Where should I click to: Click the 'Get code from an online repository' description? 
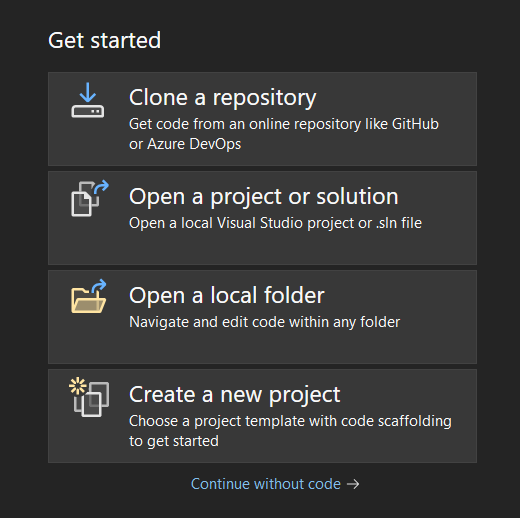(284, 124)
